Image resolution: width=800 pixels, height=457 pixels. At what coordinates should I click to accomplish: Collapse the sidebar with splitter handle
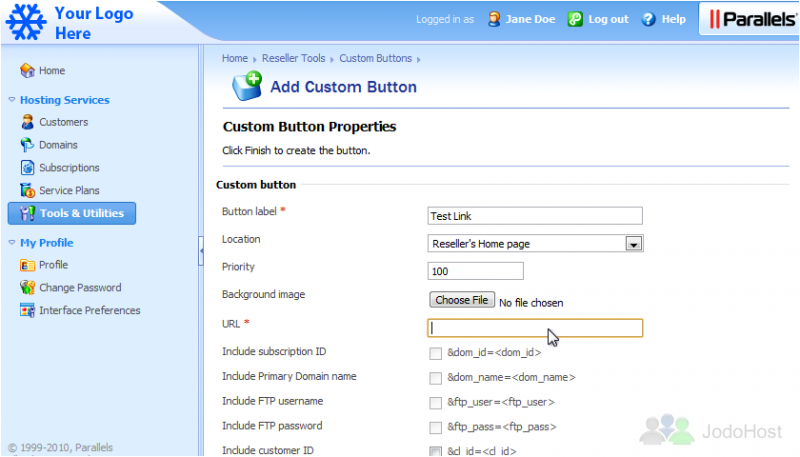click(201, 251)
